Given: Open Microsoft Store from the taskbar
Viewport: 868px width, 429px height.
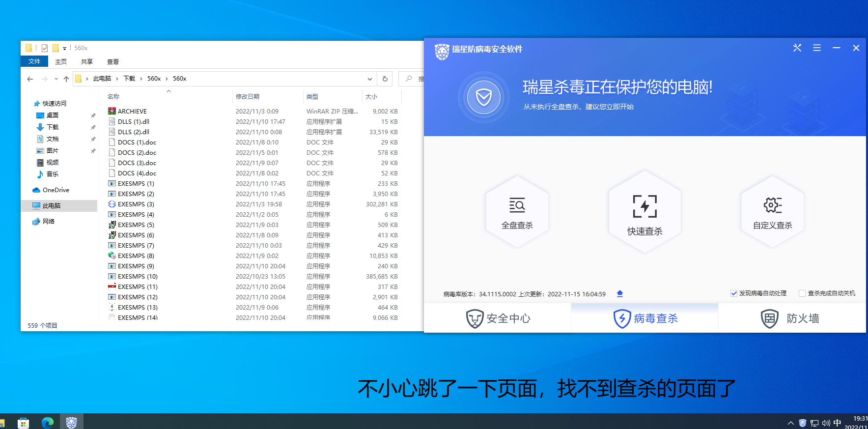Looking at the screenshot, I should point(23,423).
